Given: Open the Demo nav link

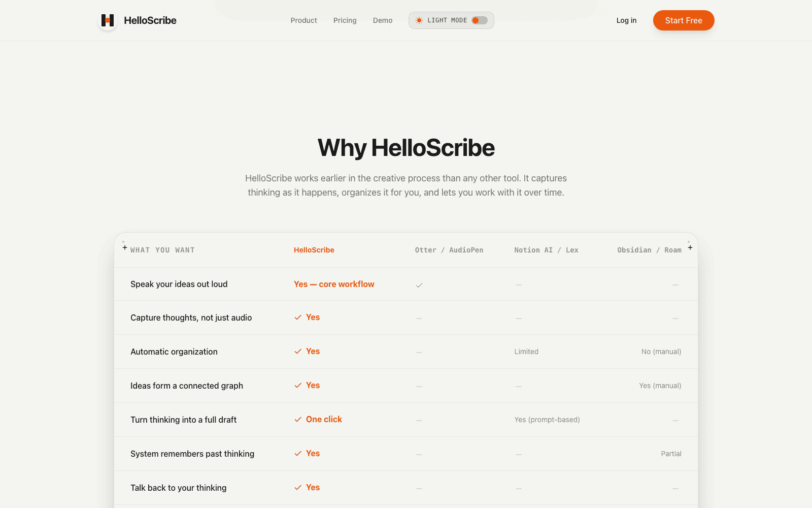Looking at the screenshot, I should pos(383,20).
